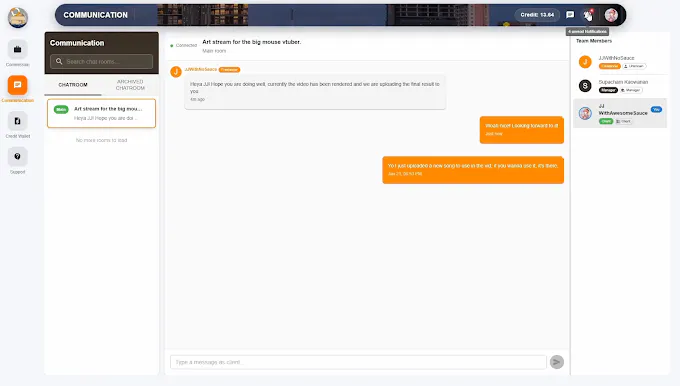This screenshot has width=680, height=386.
Task: Click the COMMUNICATION header title
Action: (x=95, y=15)
